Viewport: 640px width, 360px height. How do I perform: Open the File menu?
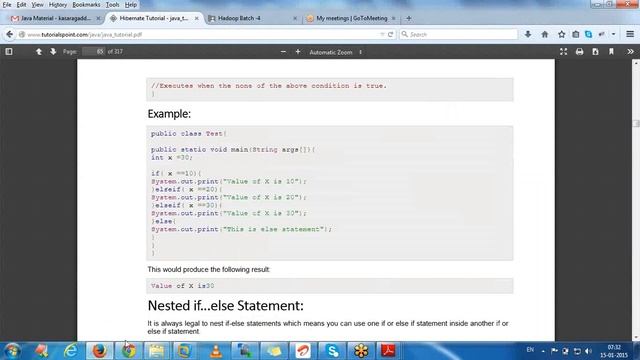[7, 5]
